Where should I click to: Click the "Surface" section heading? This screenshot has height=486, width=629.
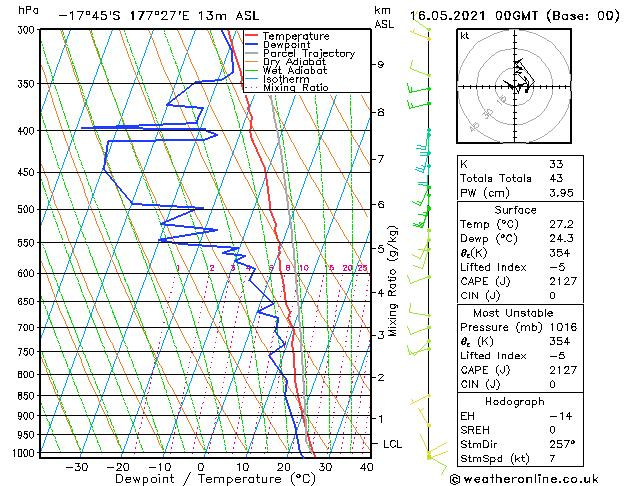pyautogui.click(x=515, y=210)
